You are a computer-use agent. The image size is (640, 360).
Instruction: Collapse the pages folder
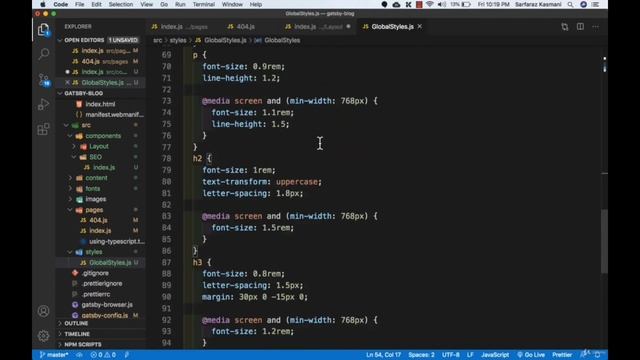(x=70, y=210)
